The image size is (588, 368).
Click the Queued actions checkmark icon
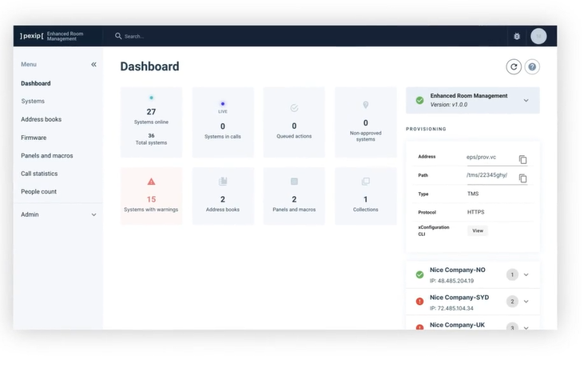click(294, 108)
